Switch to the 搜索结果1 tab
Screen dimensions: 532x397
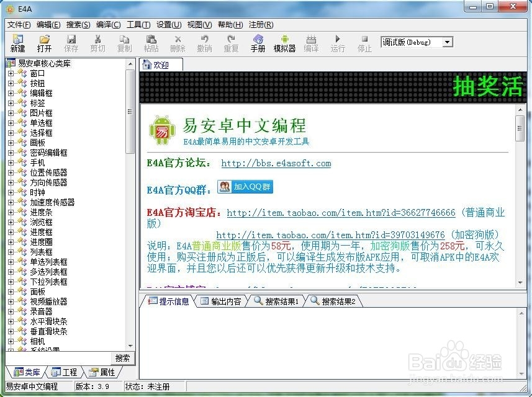pos(276,301)
